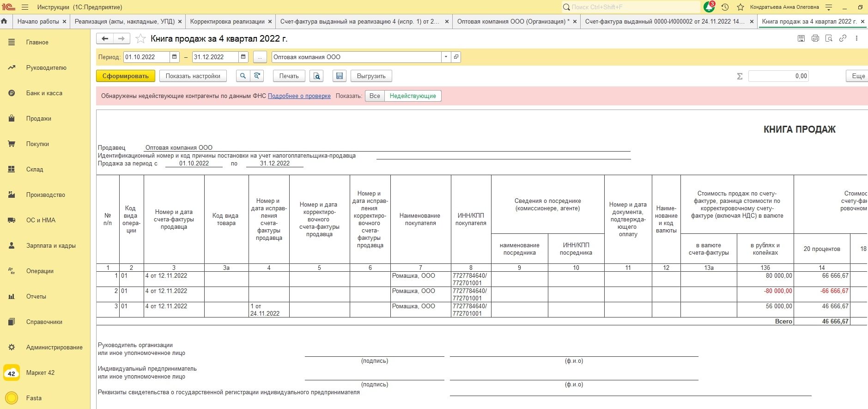
Task: Open the Еще menu button
Action: tap(858, 76)
